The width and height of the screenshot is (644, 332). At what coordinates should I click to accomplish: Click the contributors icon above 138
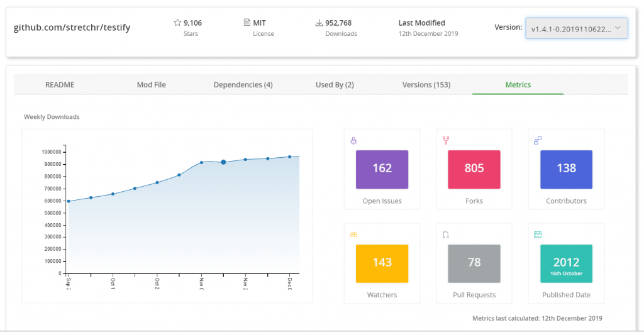(538, 140)
